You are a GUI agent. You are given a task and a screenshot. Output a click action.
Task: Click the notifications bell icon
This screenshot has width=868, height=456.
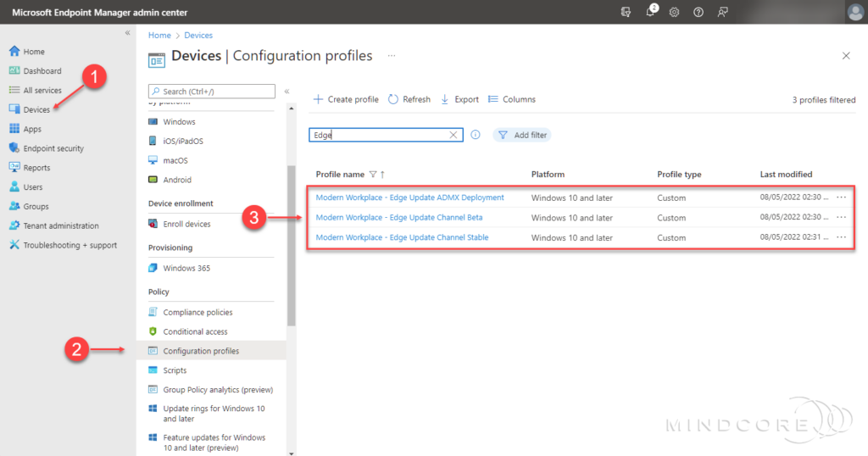pos(651,12)
